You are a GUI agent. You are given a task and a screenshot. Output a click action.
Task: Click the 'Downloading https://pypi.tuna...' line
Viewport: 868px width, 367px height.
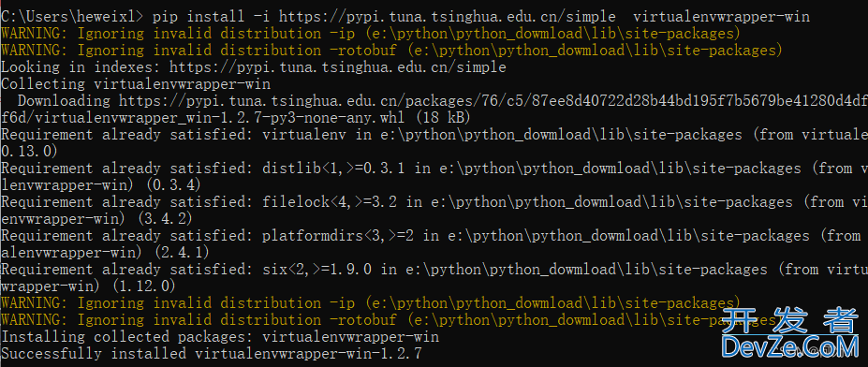click(442, 101)
